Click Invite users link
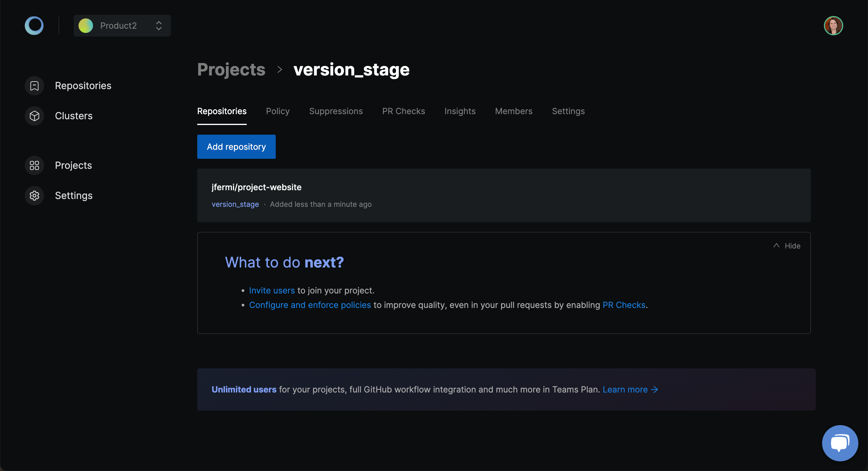The width and height of the screenshot is (868, 471). point(272,290)
